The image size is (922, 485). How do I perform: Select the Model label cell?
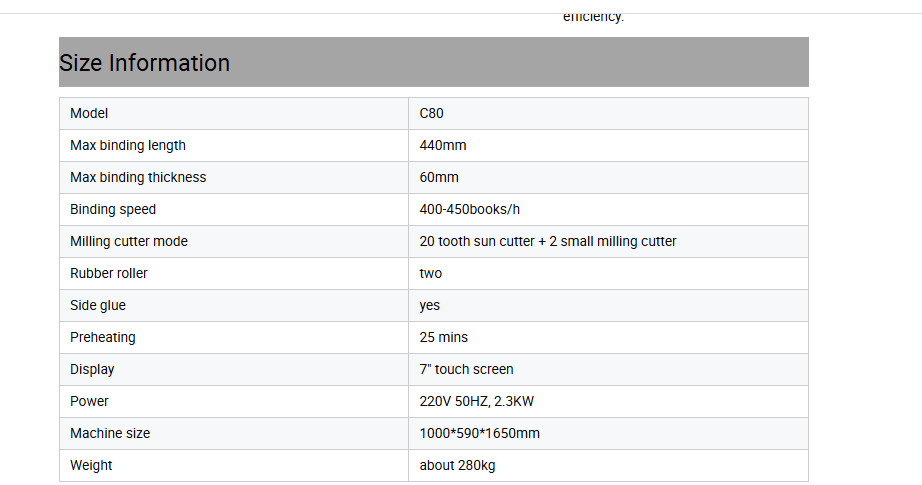tap(234, 113)
